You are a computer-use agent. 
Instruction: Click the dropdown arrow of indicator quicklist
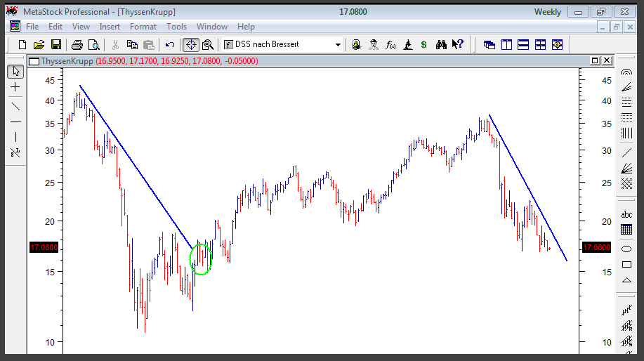pos(338,45)
